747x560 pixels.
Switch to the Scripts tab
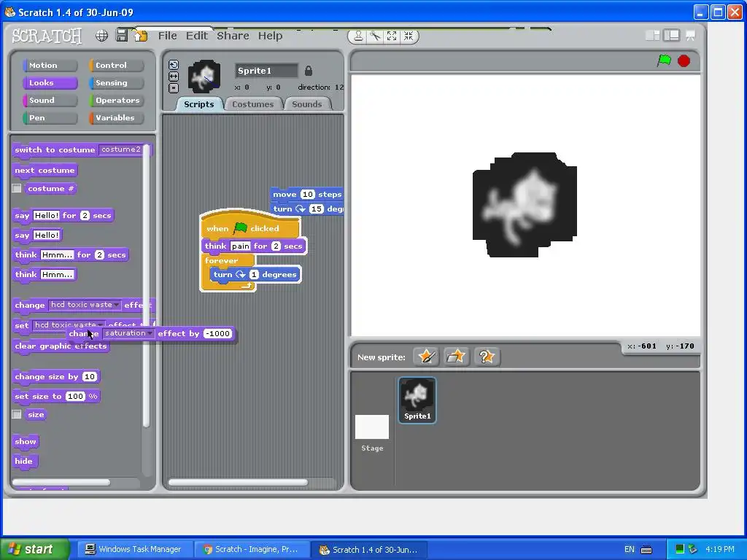point(199,104)
